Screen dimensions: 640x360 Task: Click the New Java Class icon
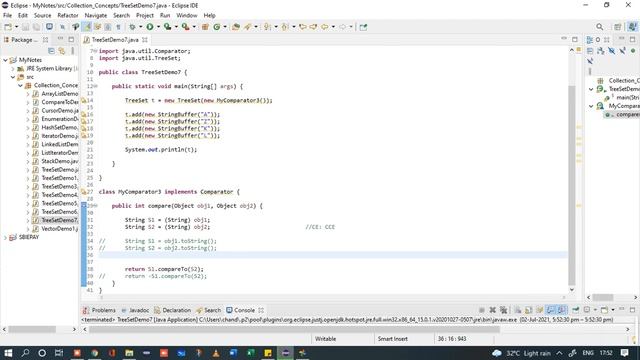[217, 27]
